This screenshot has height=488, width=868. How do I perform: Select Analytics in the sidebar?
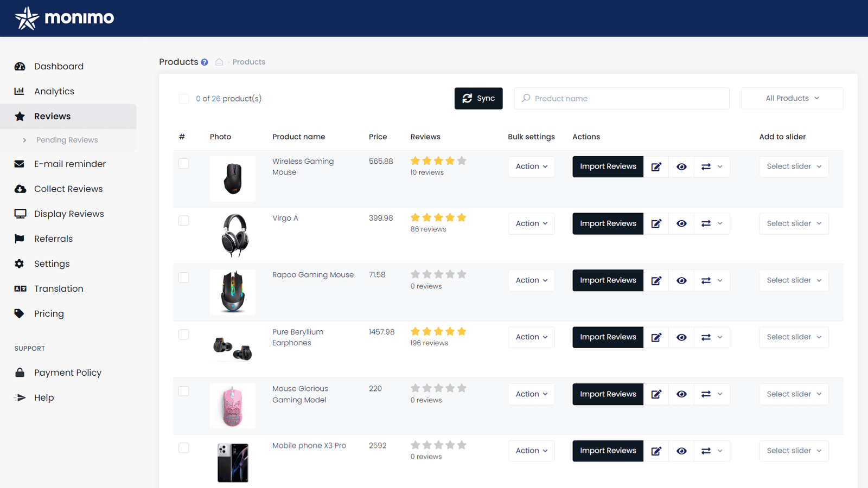[54, 91]
